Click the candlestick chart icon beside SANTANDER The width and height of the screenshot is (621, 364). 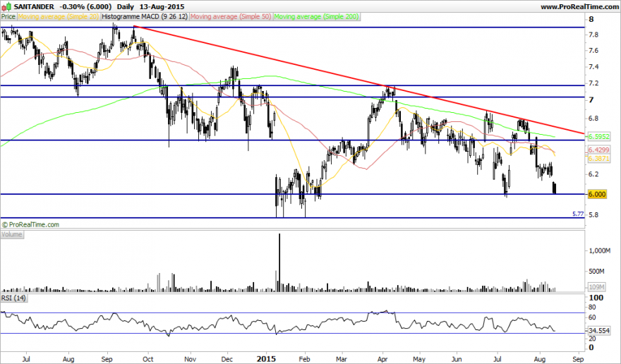pos(7,7)
